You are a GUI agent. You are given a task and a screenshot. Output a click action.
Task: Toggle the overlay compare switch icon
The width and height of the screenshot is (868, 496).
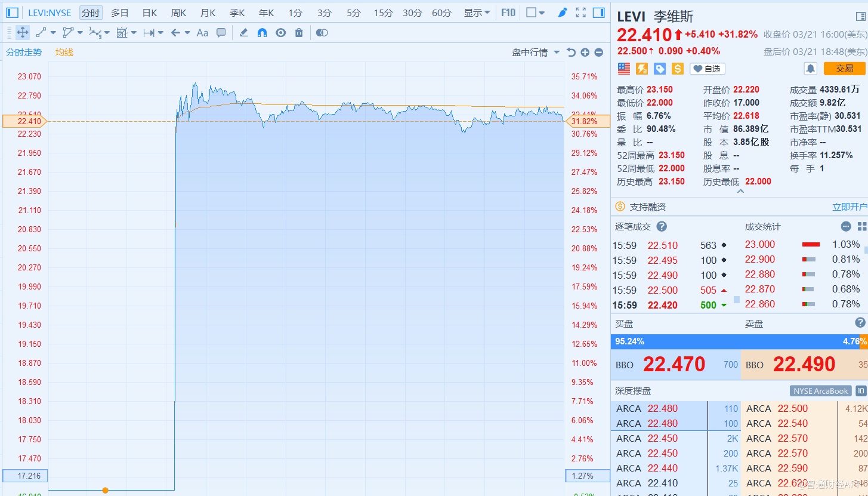click(x=322, y=33)
